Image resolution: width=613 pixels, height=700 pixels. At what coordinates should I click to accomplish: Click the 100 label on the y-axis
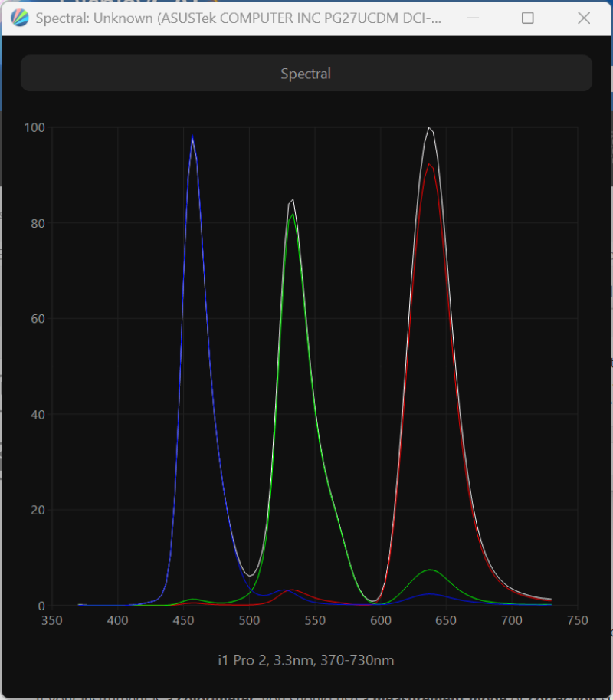pos(34,128)
